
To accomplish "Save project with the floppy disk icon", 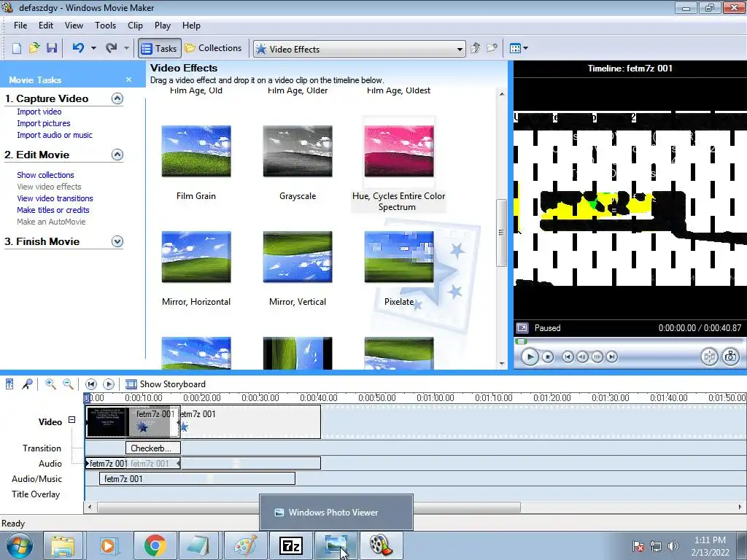I will (52, 48).
